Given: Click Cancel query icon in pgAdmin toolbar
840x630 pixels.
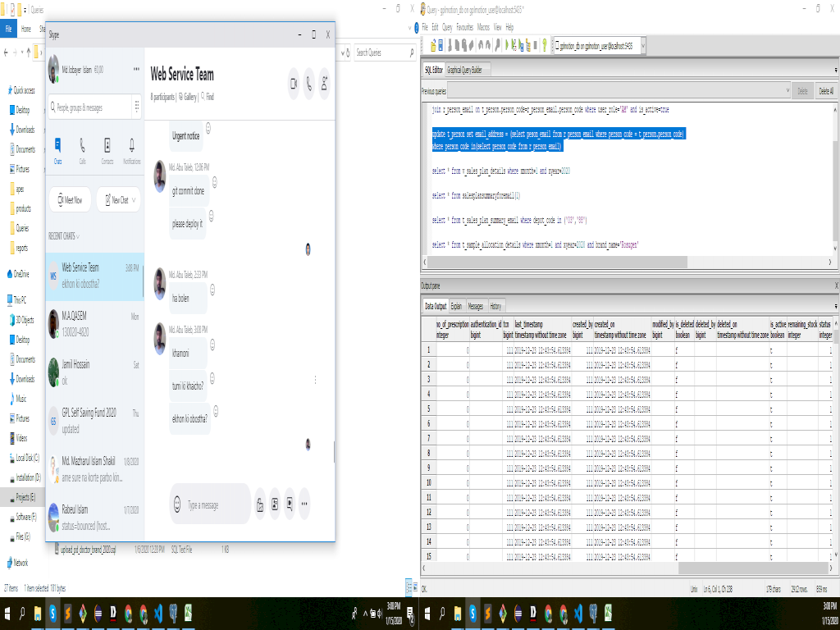Looking at the screenshot, I should (x=535, y=46).
